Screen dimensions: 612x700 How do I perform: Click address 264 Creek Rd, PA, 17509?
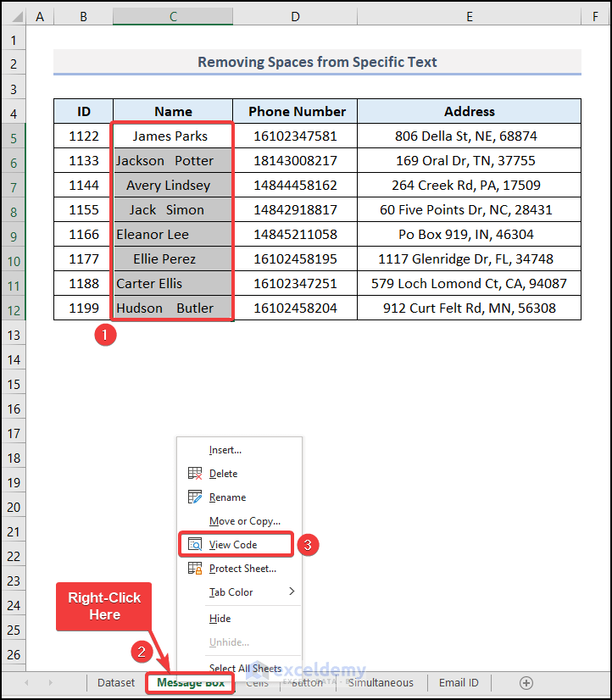[469, 185]
